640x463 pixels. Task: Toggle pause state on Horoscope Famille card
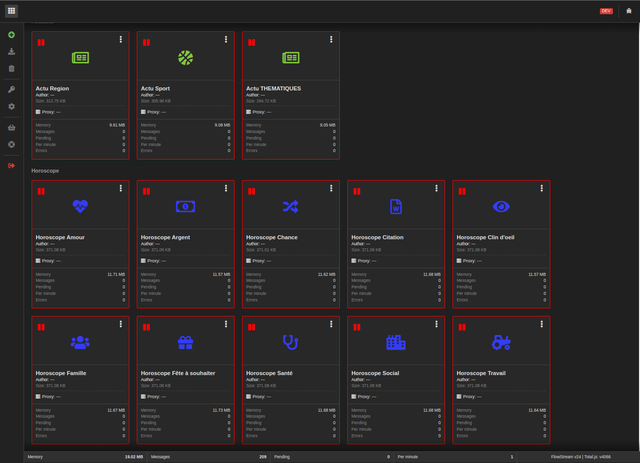click(x=41, y=327)
